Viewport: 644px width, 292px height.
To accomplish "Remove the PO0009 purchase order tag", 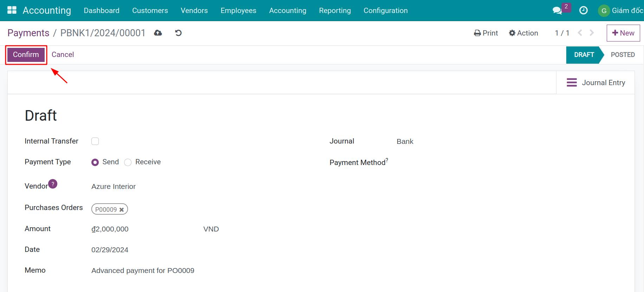I will click(122, 209).
